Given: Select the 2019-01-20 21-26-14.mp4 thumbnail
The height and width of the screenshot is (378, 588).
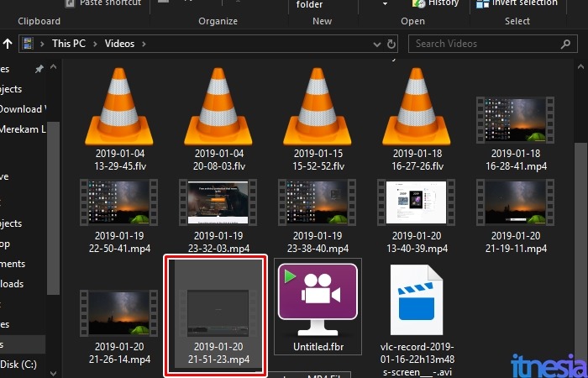Looking at the screenshot, I should tap(119, 313).
